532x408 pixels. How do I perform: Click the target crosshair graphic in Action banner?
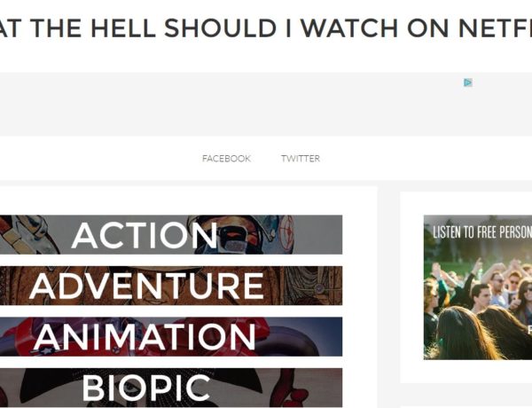click(x=287, y=225)
